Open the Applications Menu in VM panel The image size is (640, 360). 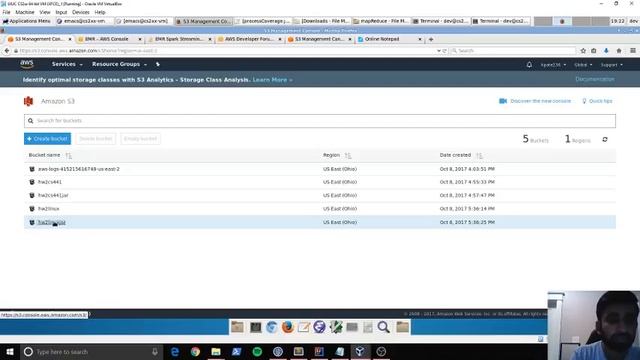click(x=27, y=21)
